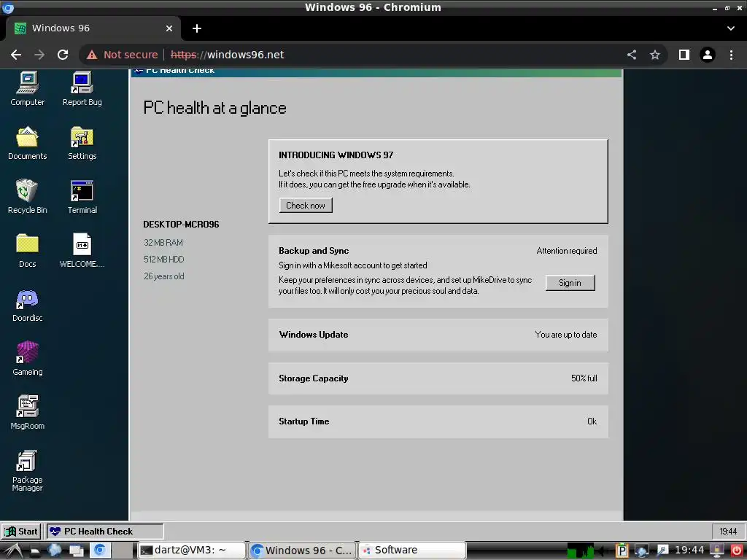
Task: Click the Storage Capacity row
Action: pyautogui.click(x=438, y=378)
